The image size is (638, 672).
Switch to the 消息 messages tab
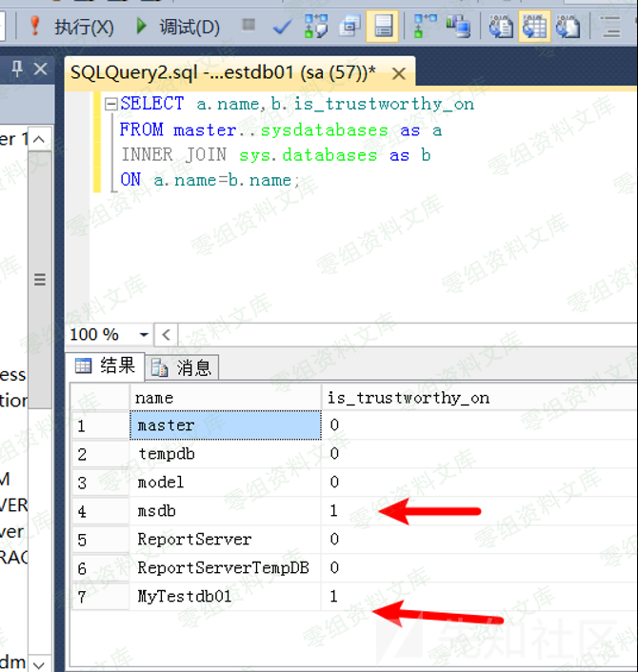pos(184,367)
